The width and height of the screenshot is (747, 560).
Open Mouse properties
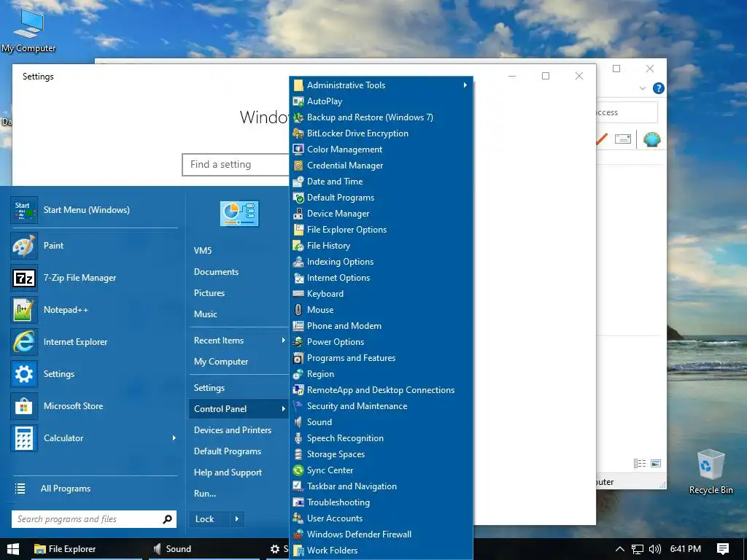(x=381, y=309)
